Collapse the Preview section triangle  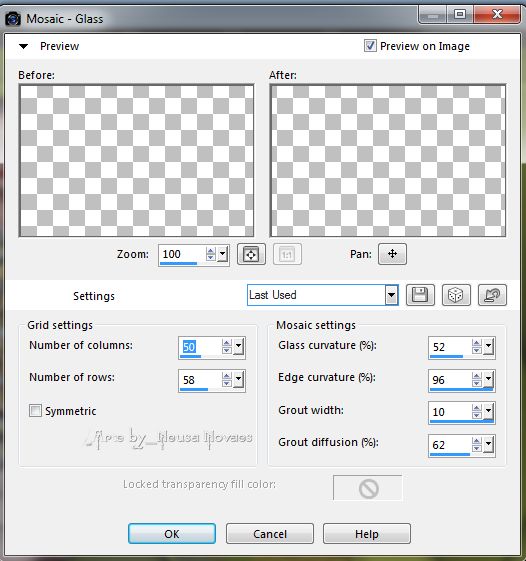[24, 46]
